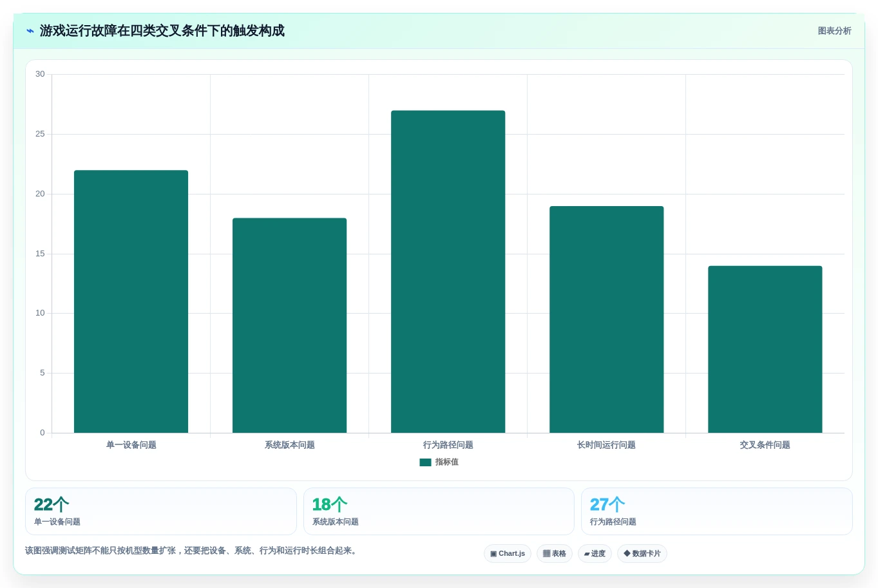Viewport: 878px width, 588px height.
Task: Select the 进度 chip
Action: tap(595, 554)
